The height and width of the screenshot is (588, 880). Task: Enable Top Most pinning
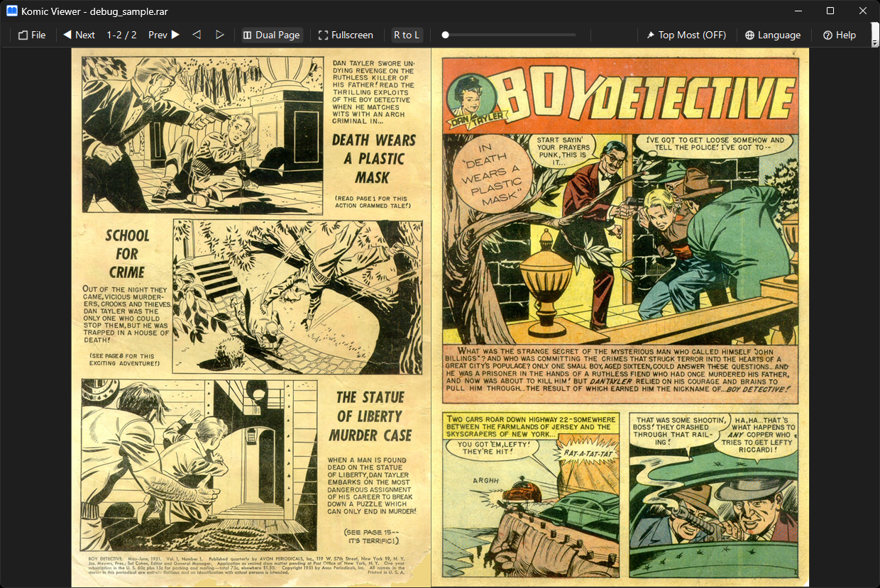point(686,34)
